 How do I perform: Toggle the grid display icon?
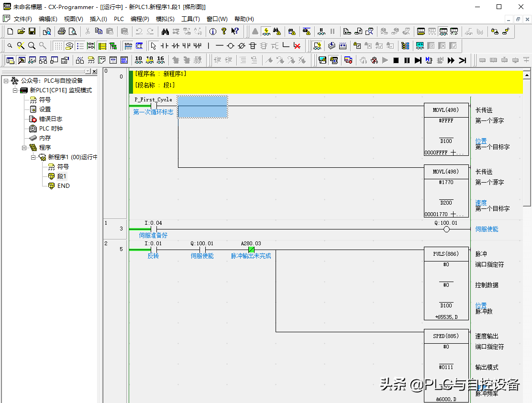(x=58, y=46)
